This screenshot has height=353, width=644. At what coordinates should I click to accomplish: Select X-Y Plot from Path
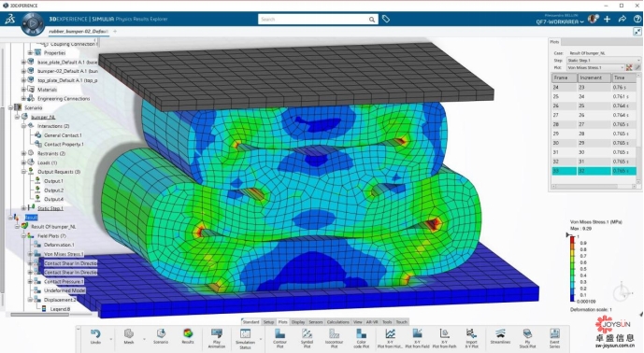tap(444, 339)
